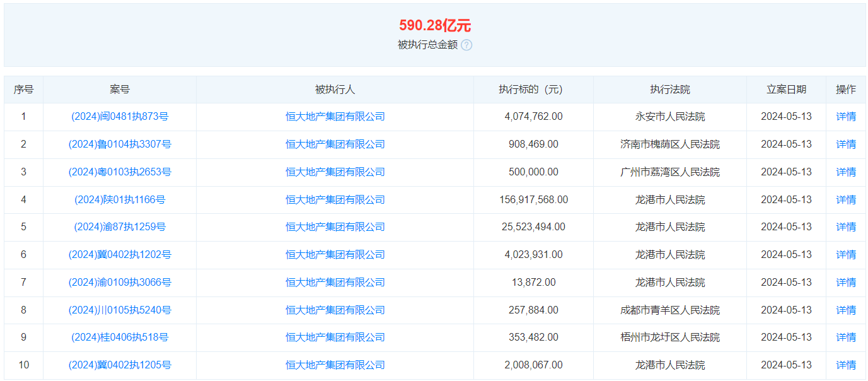Screen dimensions: 868x381
Task: Click court name 永安市人民法院
Action: (670, 117)
